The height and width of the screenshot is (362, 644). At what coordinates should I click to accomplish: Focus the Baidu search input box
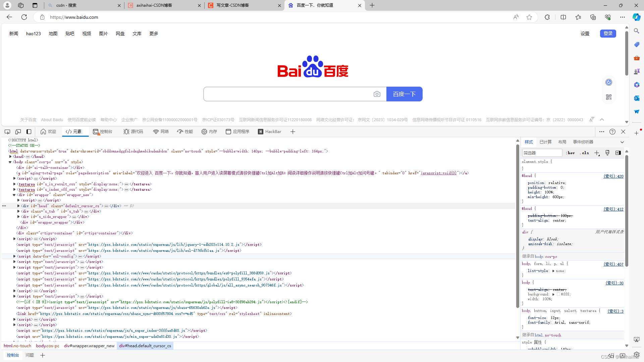point(288,94)
